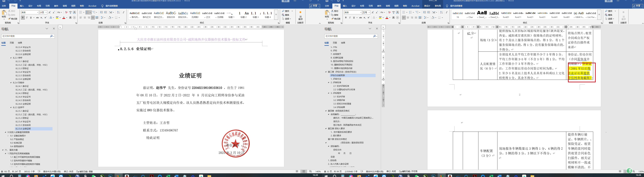Image resolution: width=644 pixels, height=177 pixels.
Task: Toggle Bold in right Word window
Action: [x=346, y=18]
